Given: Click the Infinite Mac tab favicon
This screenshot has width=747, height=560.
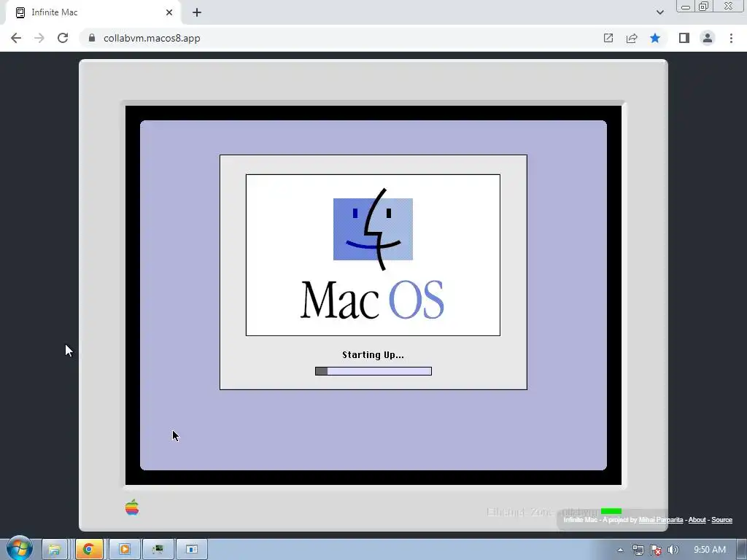Looking at the screenshot, I should 20,12.
